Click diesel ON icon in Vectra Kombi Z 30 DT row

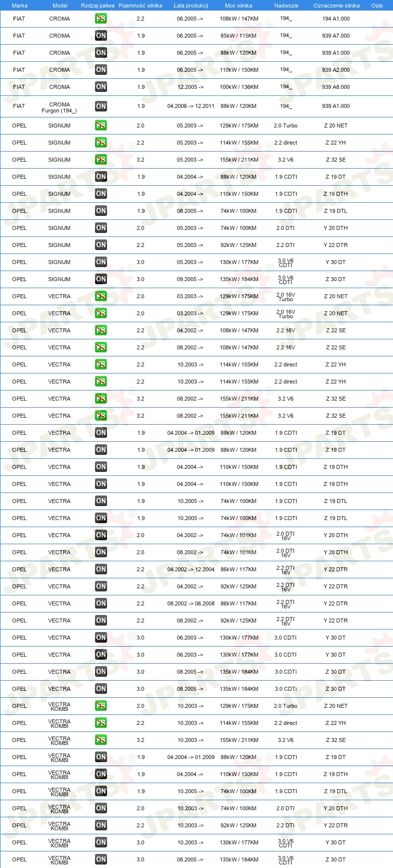point(101,859)
